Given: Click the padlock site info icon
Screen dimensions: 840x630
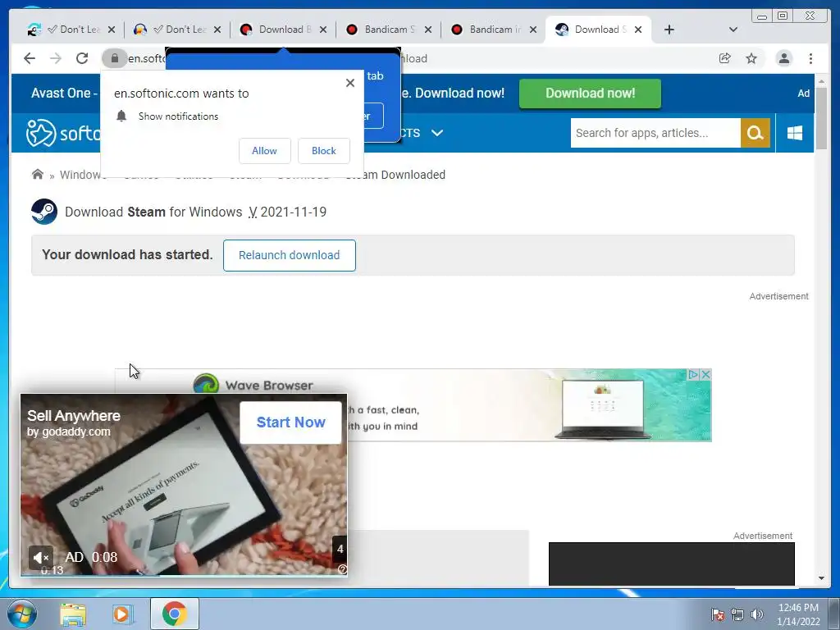Looking at the screenshot, I should pyautogui.click(x=114, y=58).
